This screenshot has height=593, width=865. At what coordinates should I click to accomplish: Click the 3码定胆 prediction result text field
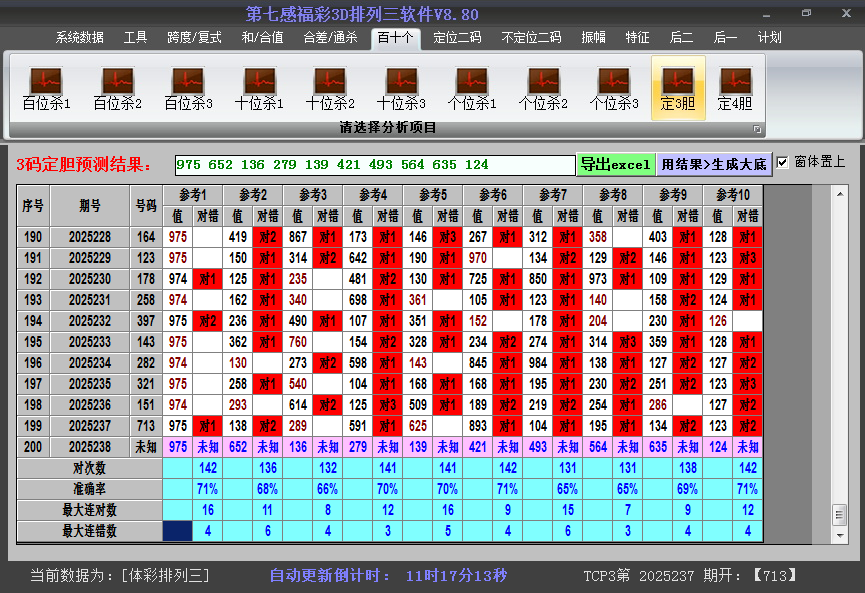[x=374, y=164]
